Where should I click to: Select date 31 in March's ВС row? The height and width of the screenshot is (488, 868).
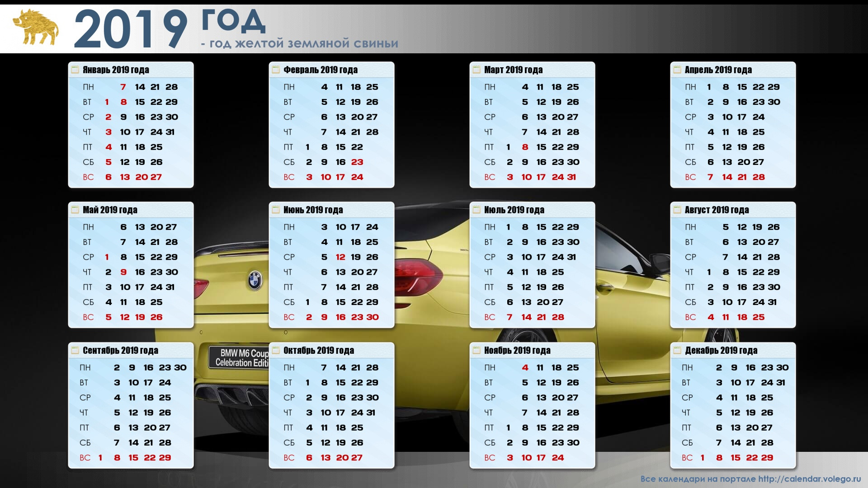pos(571,177)
